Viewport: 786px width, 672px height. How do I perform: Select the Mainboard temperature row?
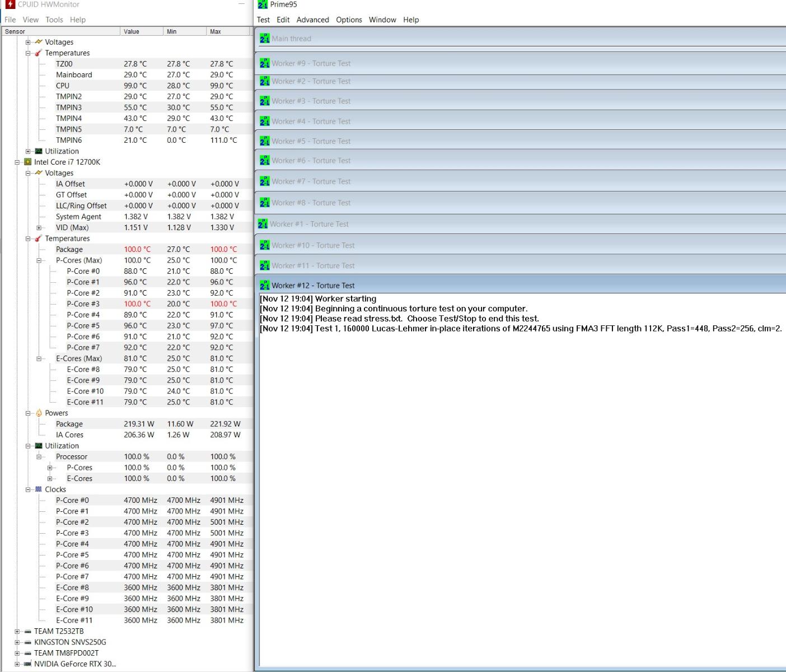pos(128,74)
